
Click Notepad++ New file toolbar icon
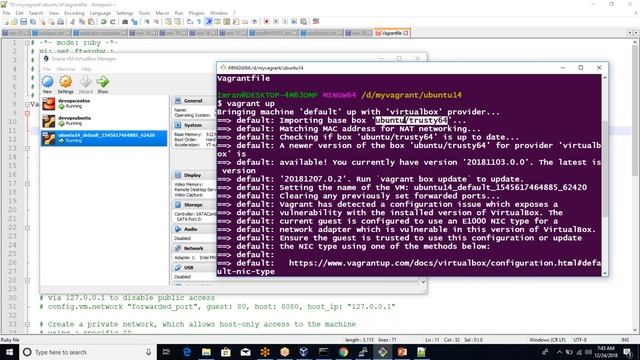pyautogui.click(x=6, y=22)
